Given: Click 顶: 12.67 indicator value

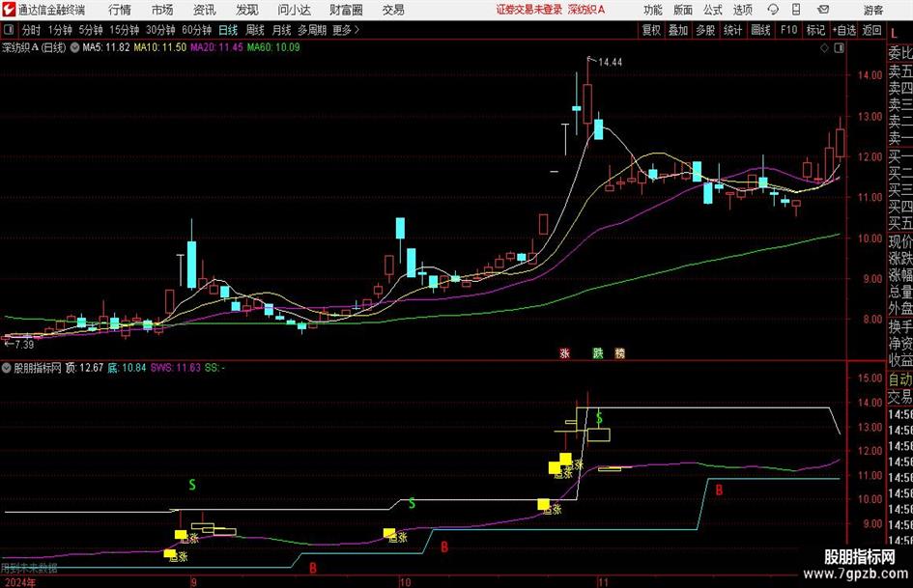Looking at the screenshot, I should click(x=84, y=368).
